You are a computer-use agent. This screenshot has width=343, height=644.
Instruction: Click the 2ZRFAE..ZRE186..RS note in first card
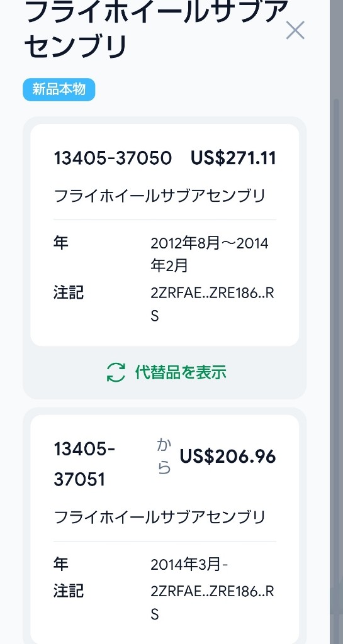click(212, 305)
